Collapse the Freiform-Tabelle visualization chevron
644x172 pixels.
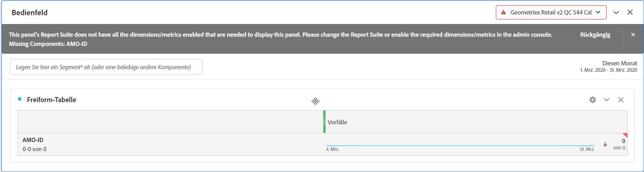607,100
